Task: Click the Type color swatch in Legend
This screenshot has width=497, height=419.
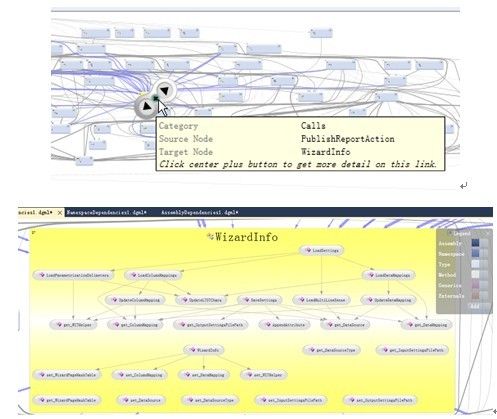Action: 476,264
